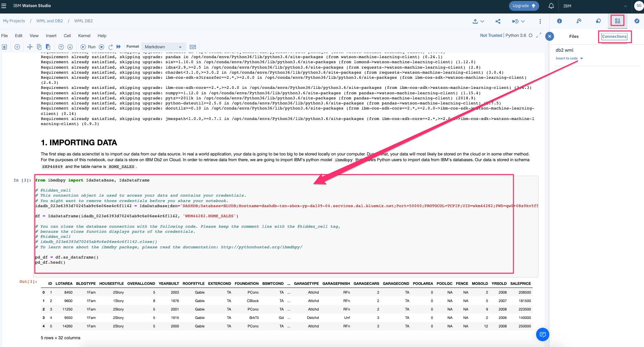Toggle the find data panel icon
Image resolution: width=644 pixels, height=347 pixels.
[x=618, y=21]
